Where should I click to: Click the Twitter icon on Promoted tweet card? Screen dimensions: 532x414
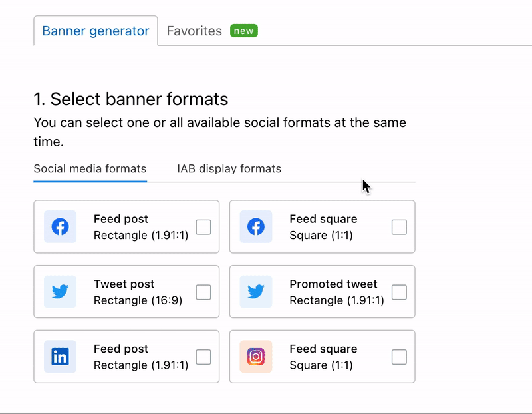255,292
